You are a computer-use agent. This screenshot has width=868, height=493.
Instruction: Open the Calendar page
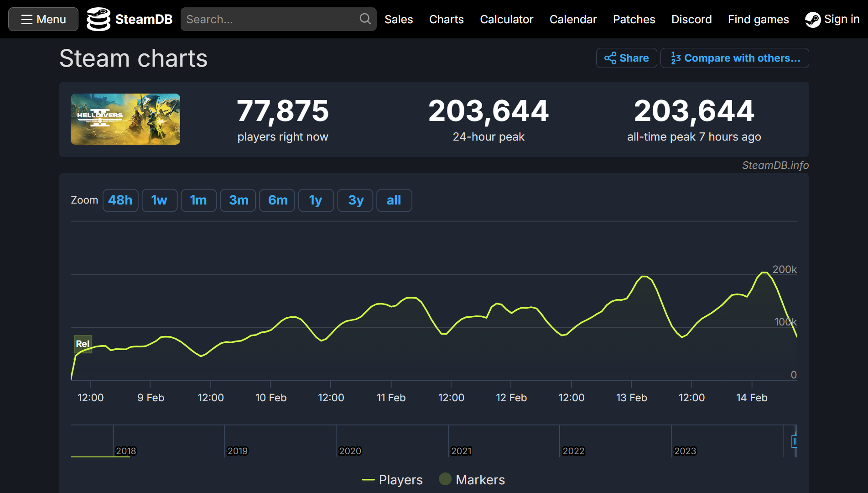click(x=573, y=19)
